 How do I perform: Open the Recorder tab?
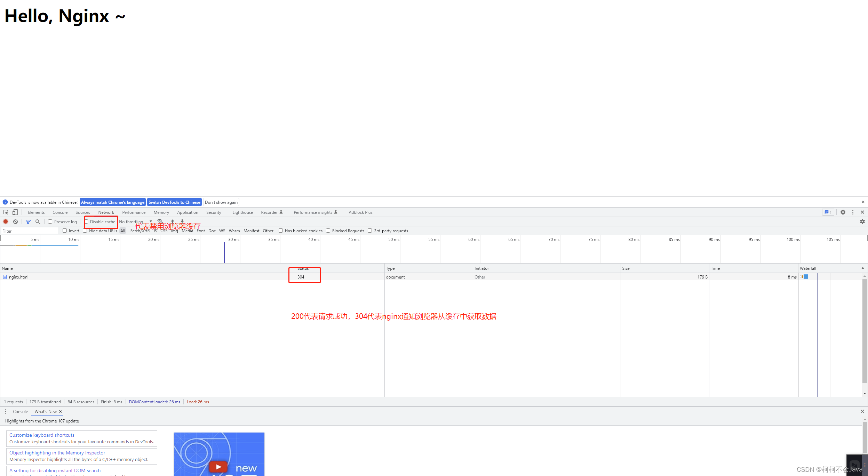tap(272, 212)
